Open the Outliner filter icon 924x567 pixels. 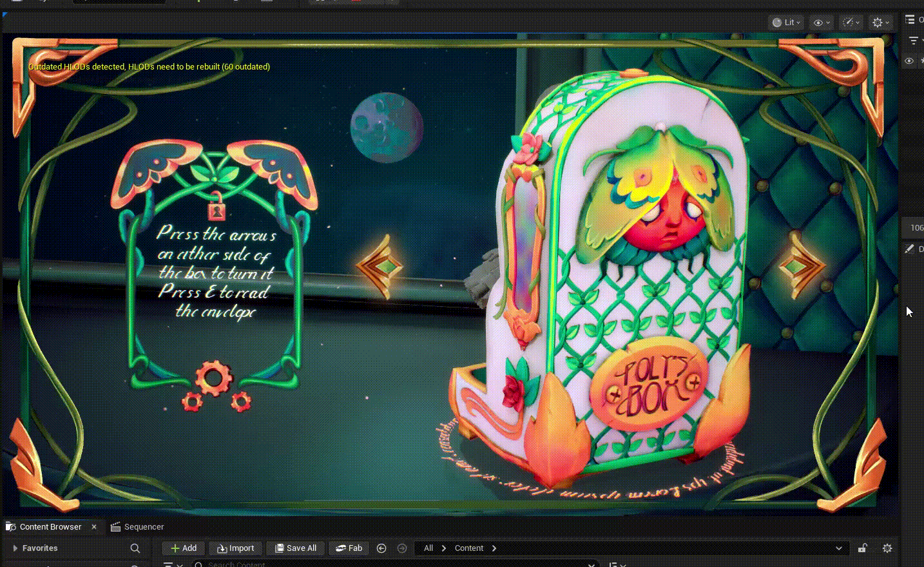click(914, 41)
